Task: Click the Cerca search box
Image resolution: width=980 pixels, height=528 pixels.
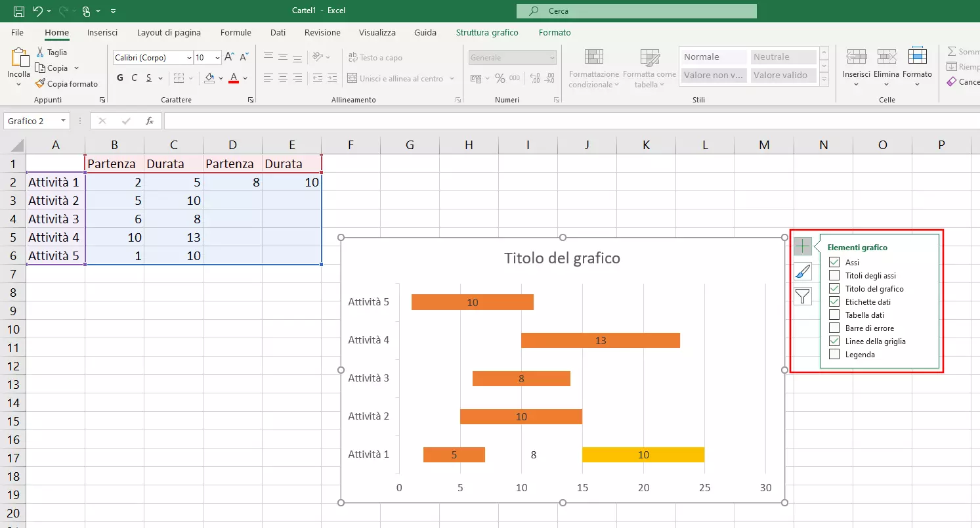Action: (x=636, y=11)
